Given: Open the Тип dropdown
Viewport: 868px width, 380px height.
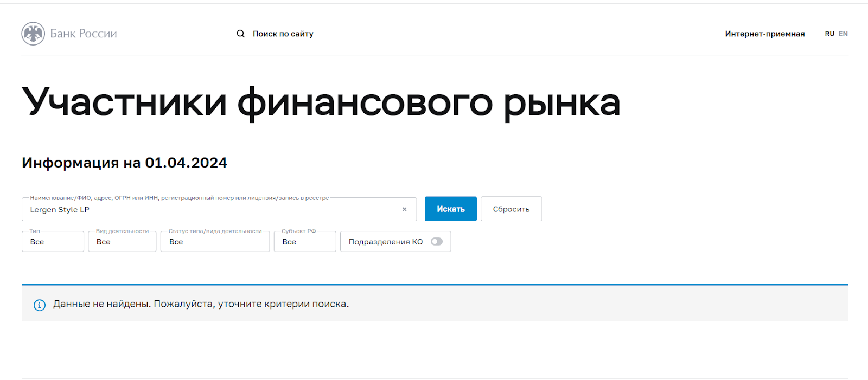Looking at the screenshot, I should coord(53,242).
